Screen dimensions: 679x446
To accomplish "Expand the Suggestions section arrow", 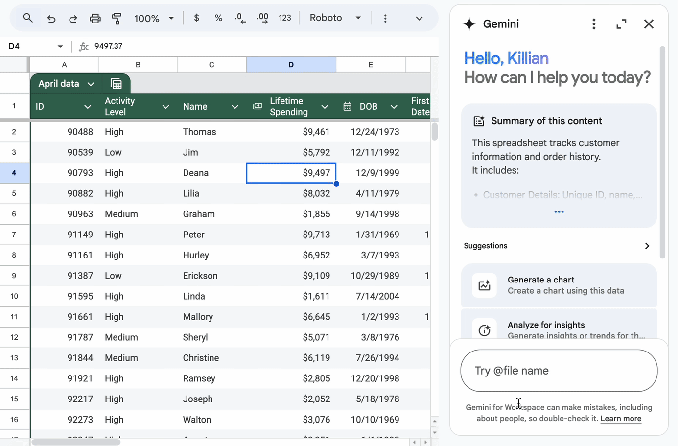I will pyautogui.click(x=647, y=246).
